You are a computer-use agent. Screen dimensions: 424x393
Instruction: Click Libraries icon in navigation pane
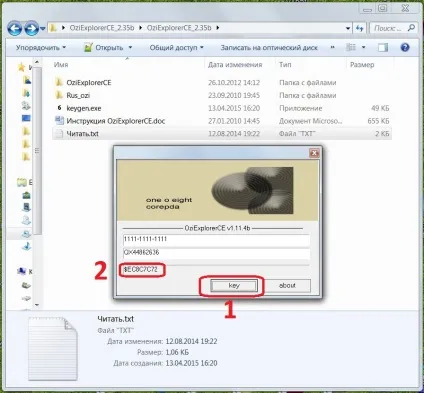click(22, 182)
